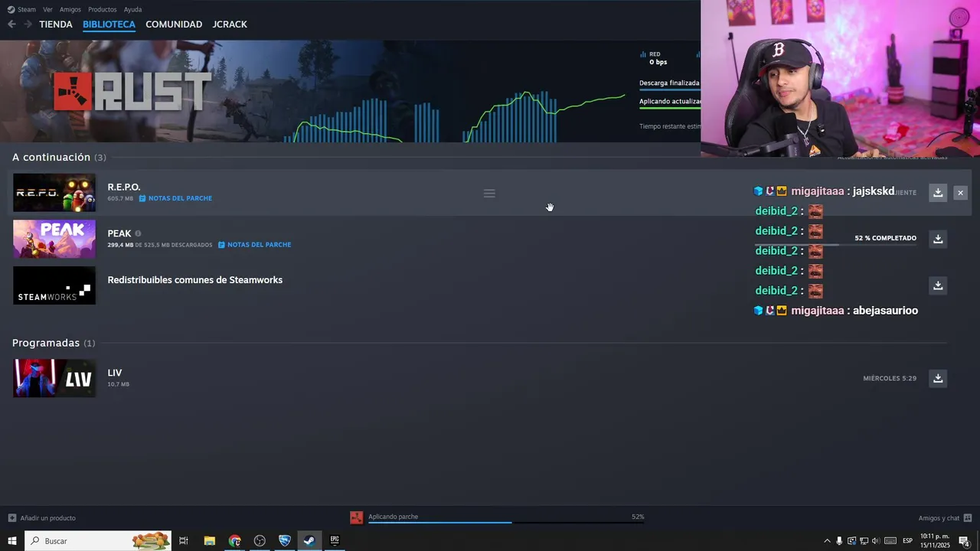Click the Steamworks thumbnail
This screenshot has height=551, width=980.
[54, 285]
